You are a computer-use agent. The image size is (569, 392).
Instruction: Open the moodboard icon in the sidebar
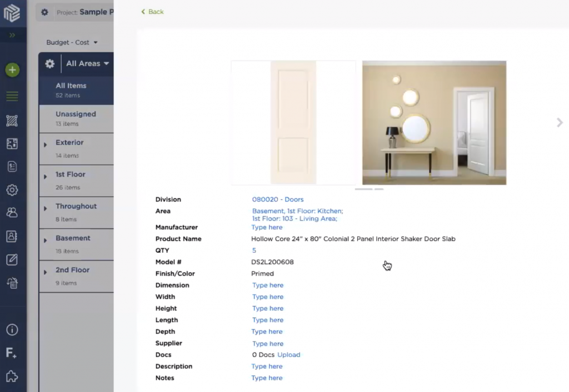[x=13, y=120]
